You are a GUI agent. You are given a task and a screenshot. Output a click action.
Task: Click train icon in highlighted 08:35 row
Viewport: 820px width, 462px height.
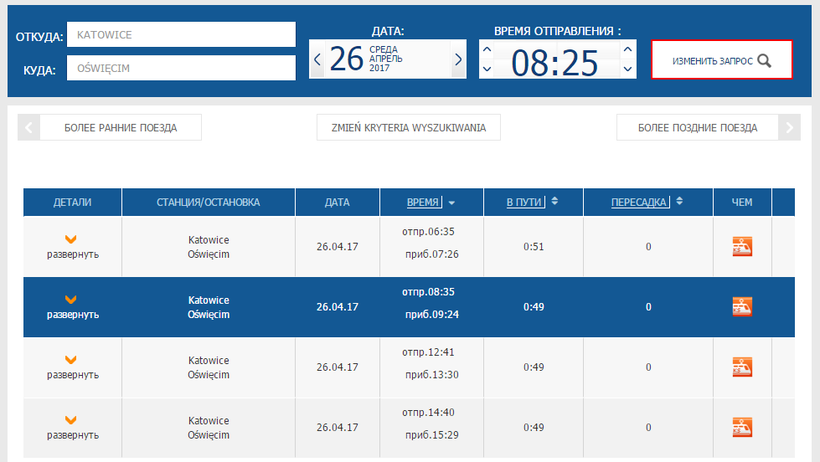(x=742, y=306)
